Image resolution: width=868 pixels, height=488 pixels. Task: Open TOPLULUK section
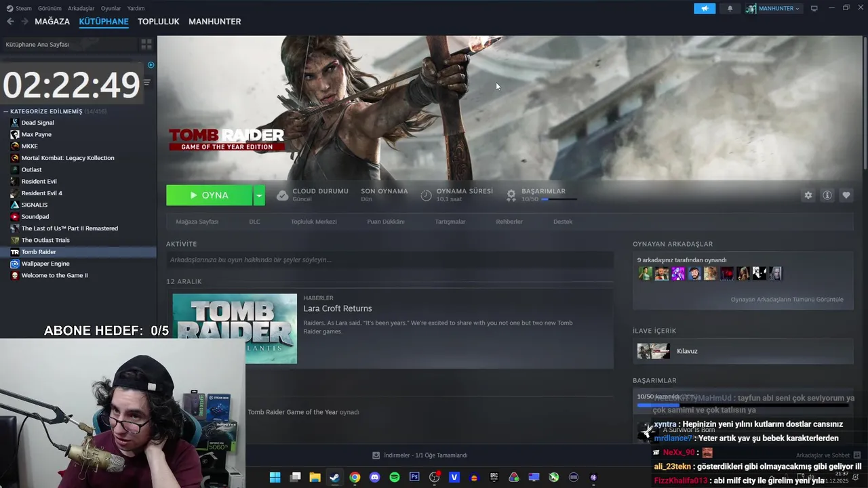(x=159, y=22)
